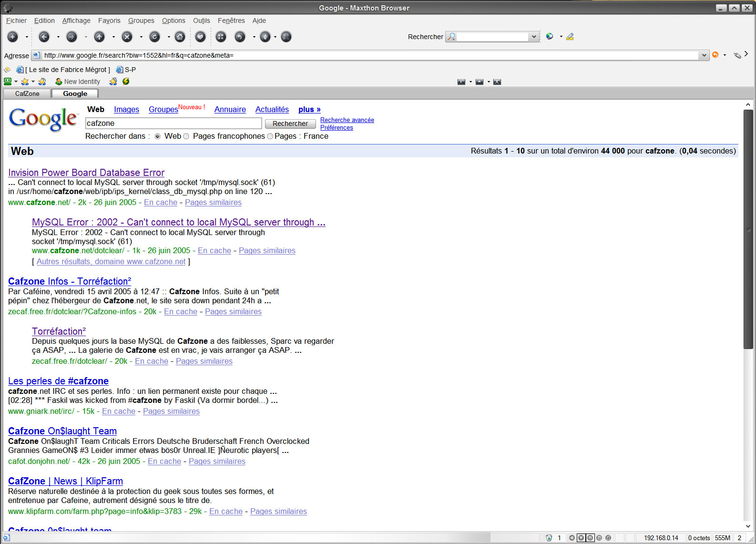
Task: Open the orange Go button dropdown arrow
Action: click(x=725, y=55)
